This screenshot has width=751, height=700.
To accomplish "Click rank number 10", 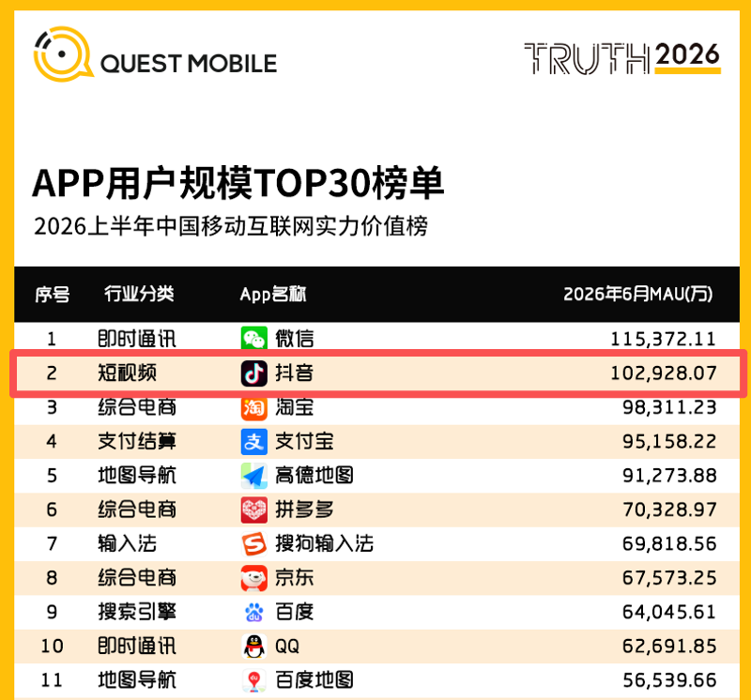I will pos(52,647).
